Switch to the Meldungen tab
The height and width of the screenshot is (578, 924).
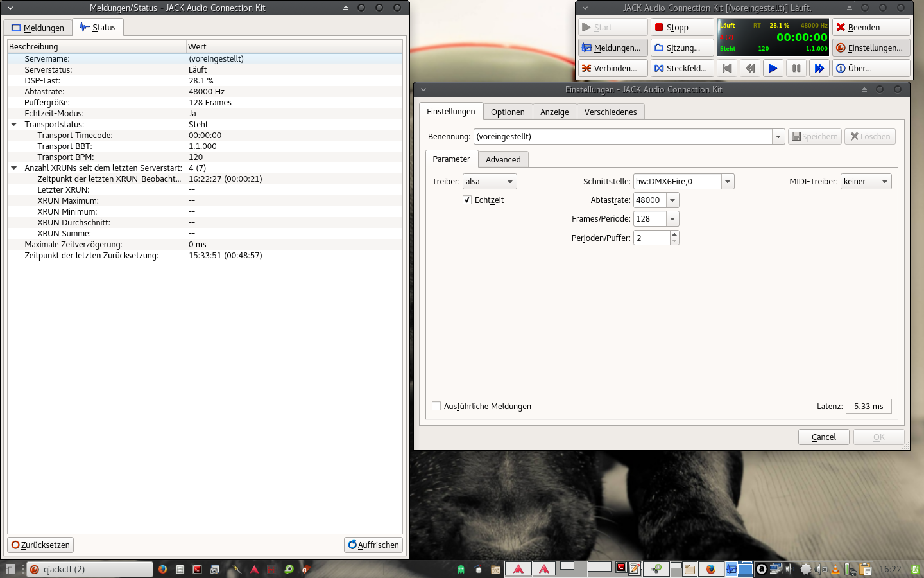[38, 28]
